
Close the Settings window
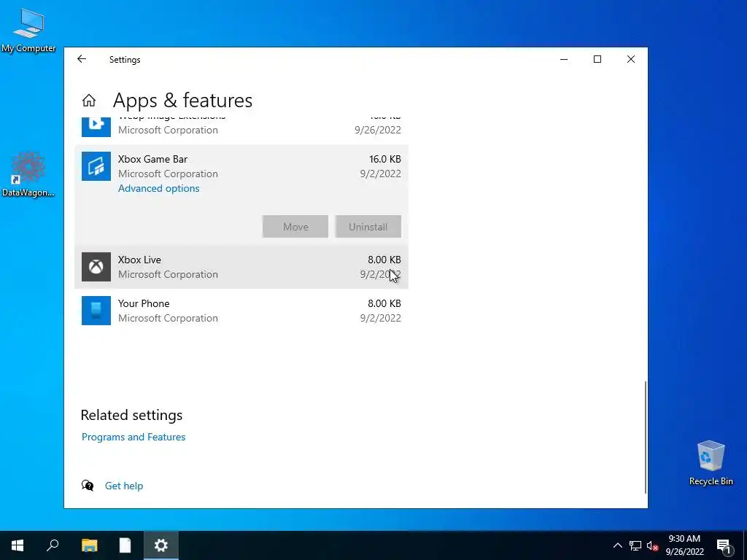pyautogui.click(x=631, y=59)
